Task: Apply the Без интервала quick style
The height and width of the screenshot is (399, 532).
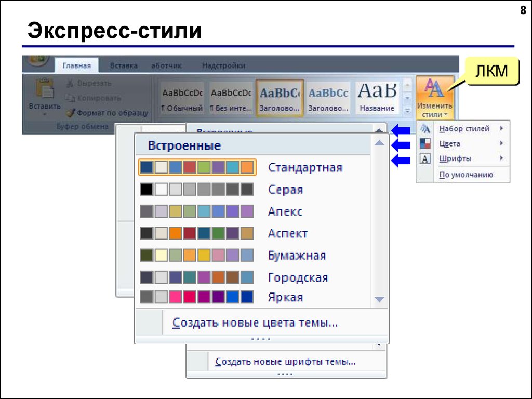Action: (231, 98)
